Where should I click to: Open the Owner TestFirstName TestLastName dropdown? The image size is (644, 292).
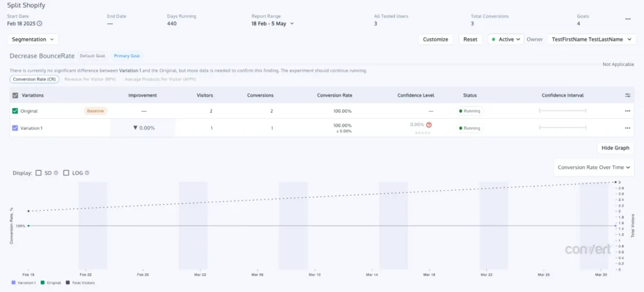pos(592,40)
